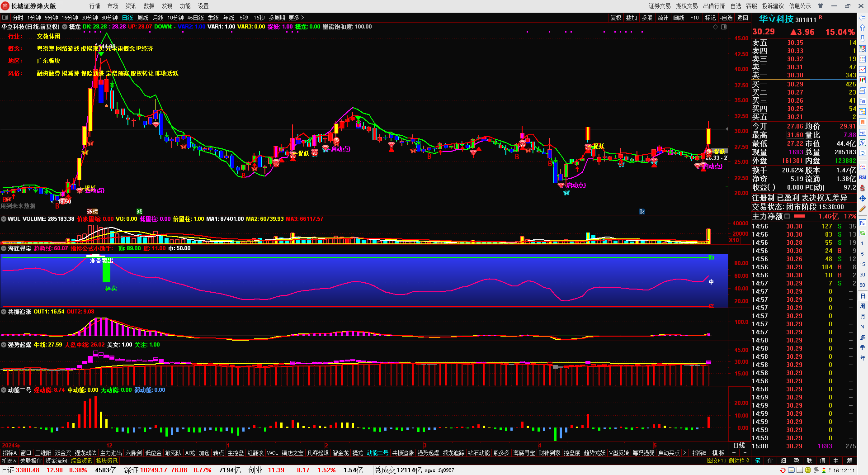Expand the 更多 periods dropdown
Viewport: 868px width, 475px height.
pyautogui.click(x=296, y=18)
